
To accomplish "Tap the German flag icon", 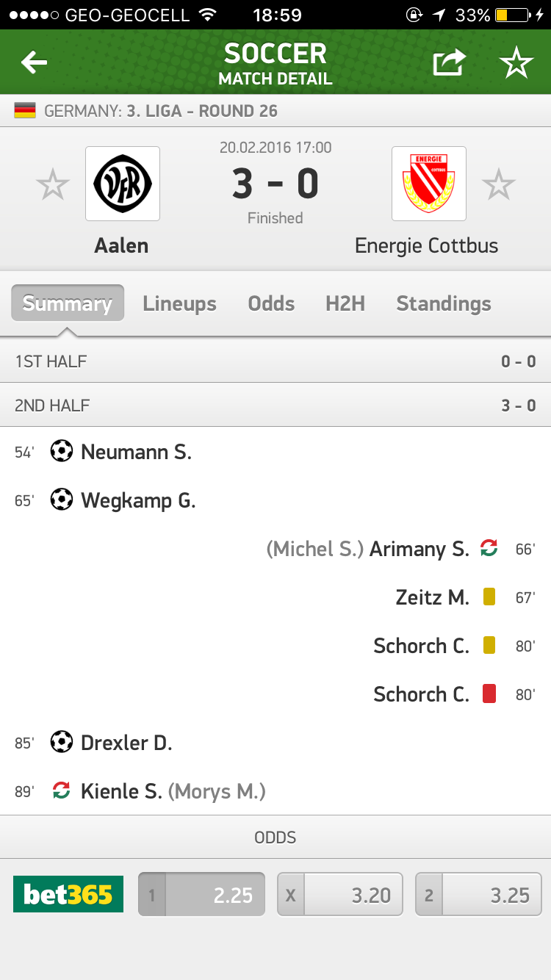I will pyautogui.click(x=25, y=112).
